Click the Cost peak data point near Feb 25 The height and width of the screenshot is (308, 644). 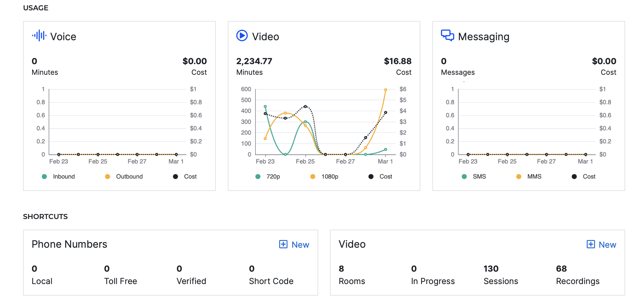[305, 106]
